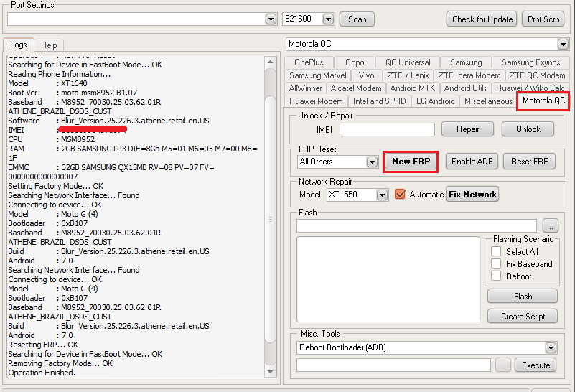Click the Scan button
Screen dimensions: 575x392
(357, 19)
